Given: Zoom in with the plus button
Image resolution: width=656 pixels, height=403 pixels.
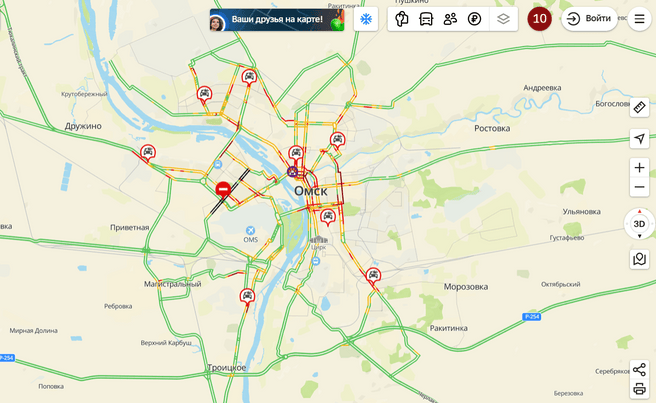Looking at the screenshot, I should (x=639, y=168).
